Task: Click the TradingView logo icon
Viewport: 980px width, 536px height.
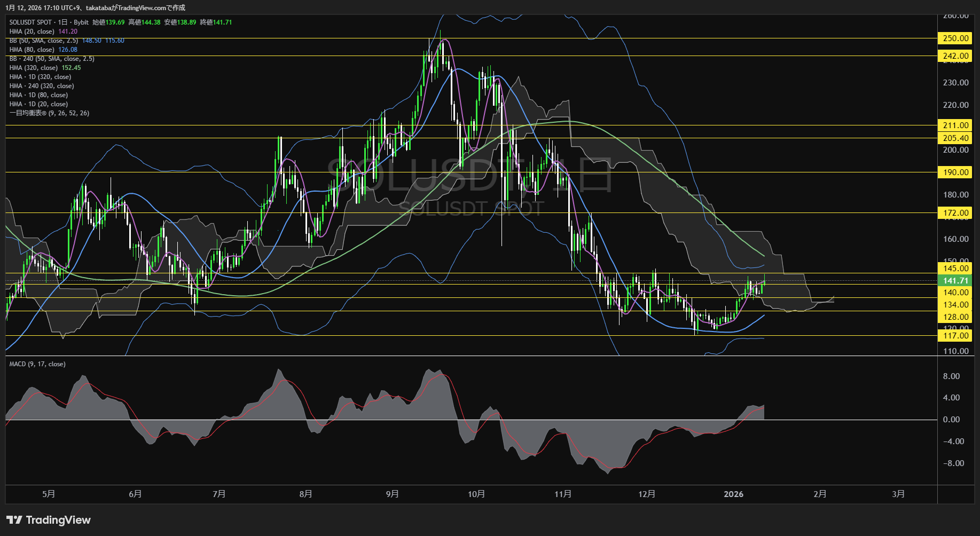Action: [14, 520]
